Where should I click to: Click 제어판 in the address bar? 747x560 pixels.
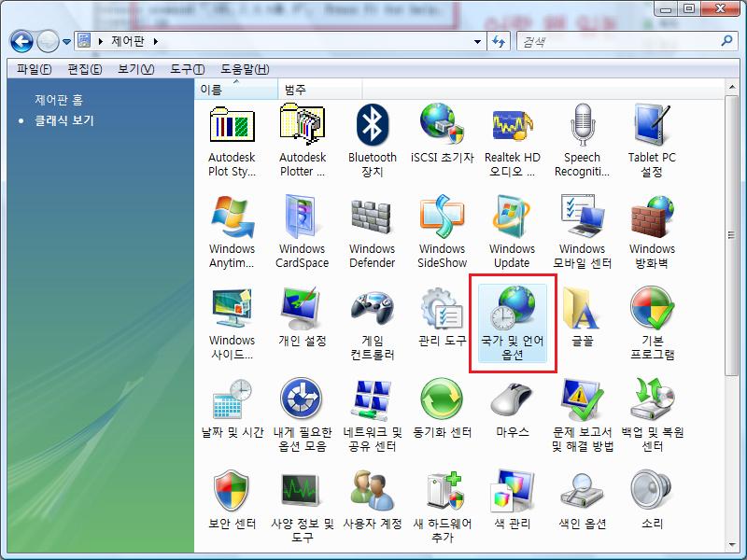(x=128, y=41)
